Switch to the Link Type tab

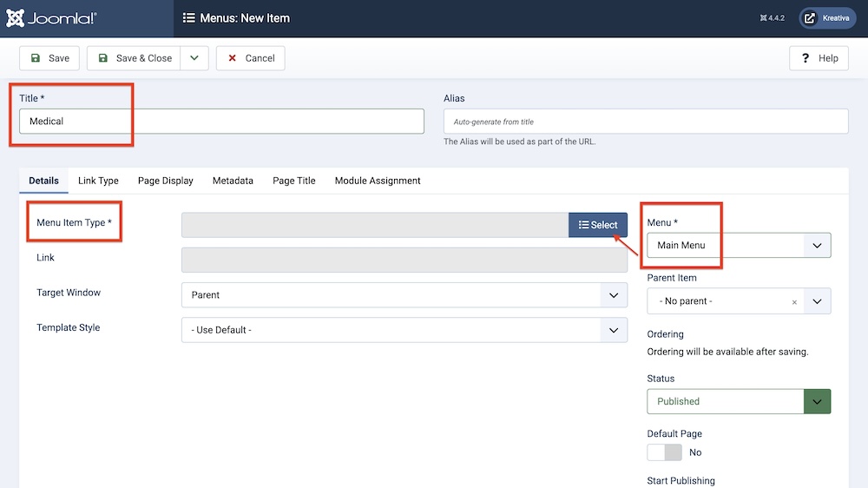point(98,181)
